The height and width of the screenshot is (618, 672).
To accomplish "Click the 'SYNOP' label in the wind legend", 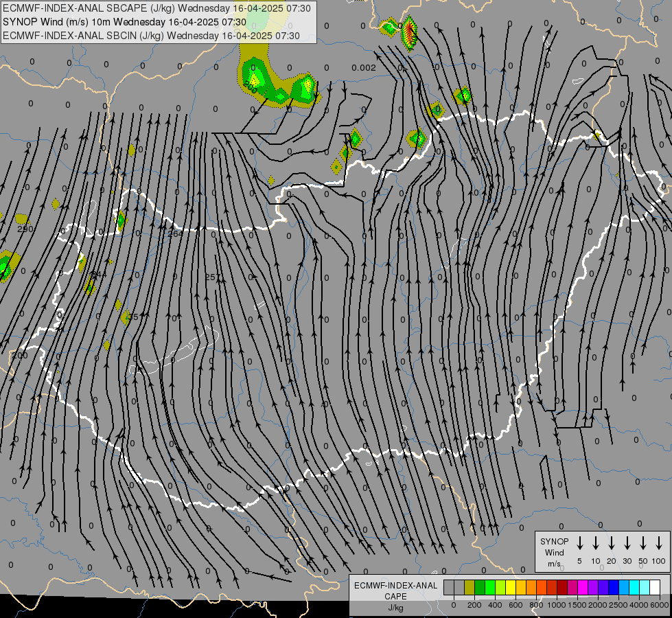I will click(554, 542).
